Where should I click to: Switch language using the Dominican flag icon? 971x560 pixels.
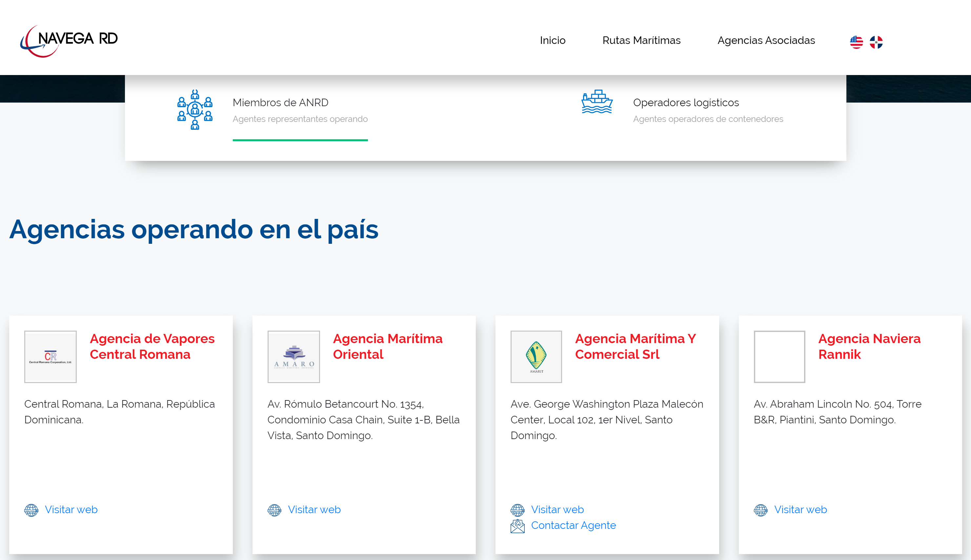click(876, 42)
